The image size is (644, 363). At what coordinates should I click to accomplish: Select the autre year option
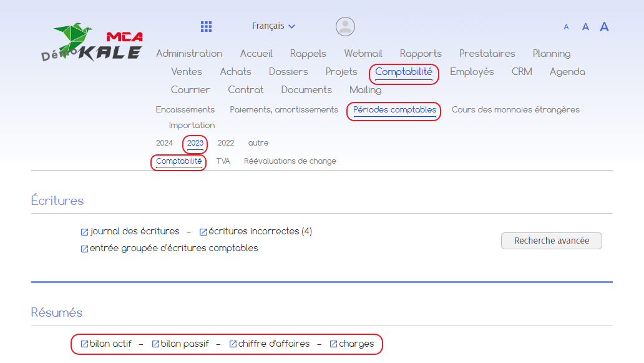pos(258,143)
